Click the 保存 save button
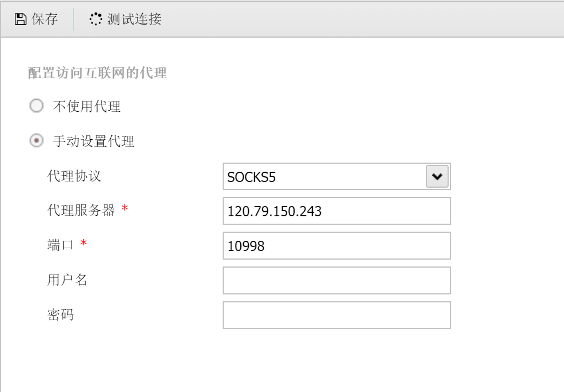This screenshot has width=564, height=392. click(x=36, y=19)
